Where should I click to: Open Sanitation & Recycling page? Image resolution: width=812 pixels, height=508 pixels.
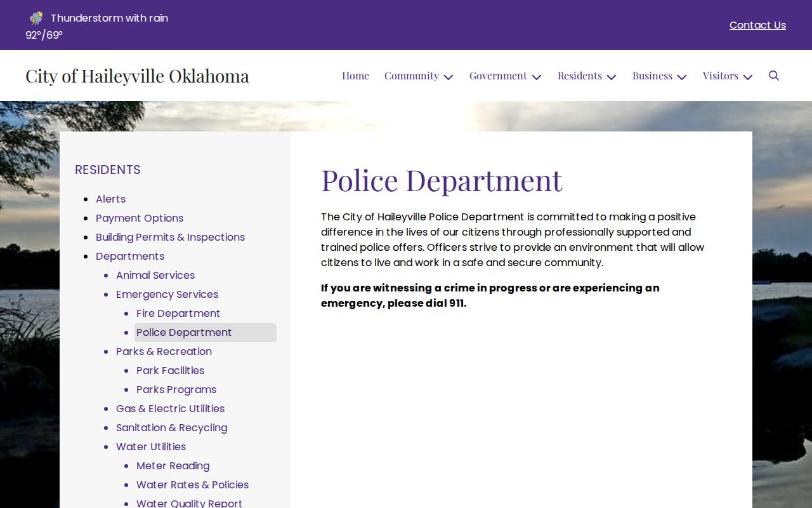coord(171,427)
